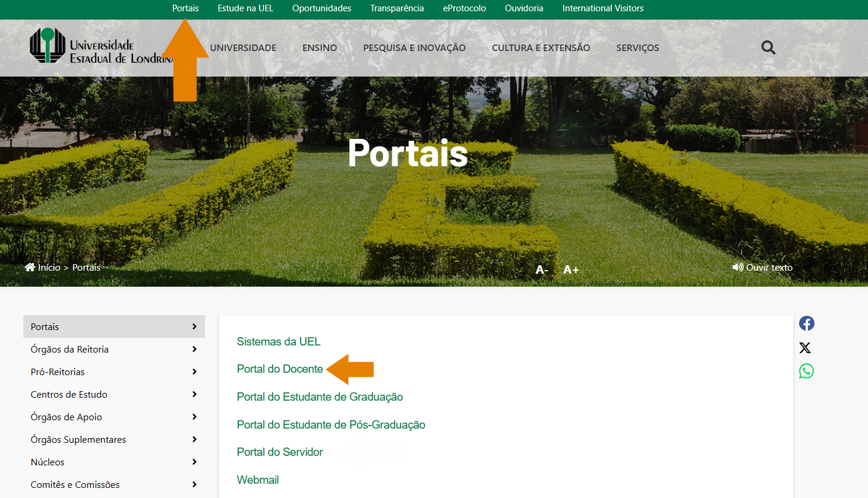868x498 pixels.
Task: Expand Órgãos de Apoio chevron
Action: point(194,417)
